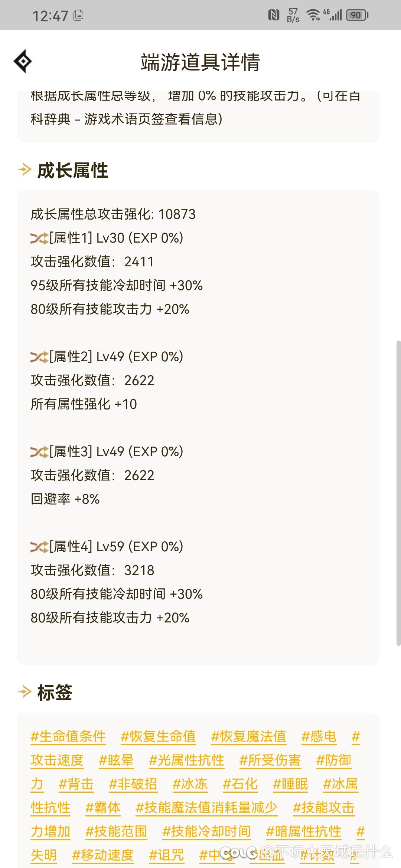Tap the diamond back icon at top left

[23, 61]
